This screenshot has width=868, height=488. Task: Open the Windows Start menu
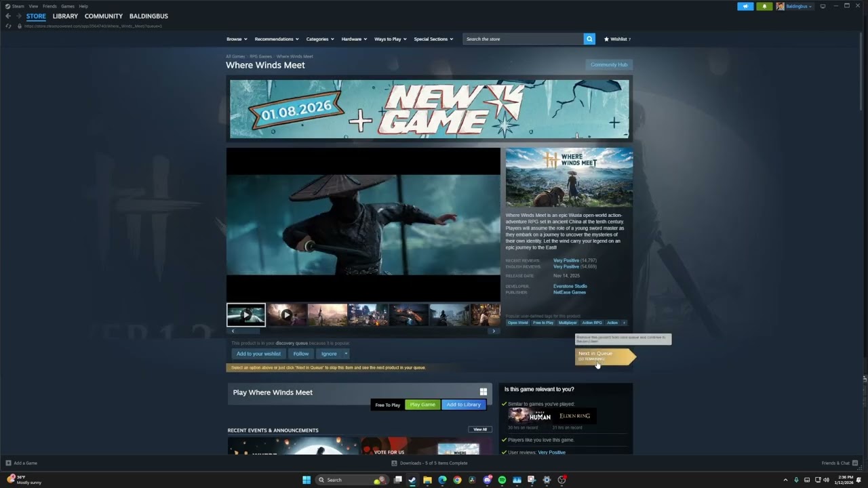307,480
